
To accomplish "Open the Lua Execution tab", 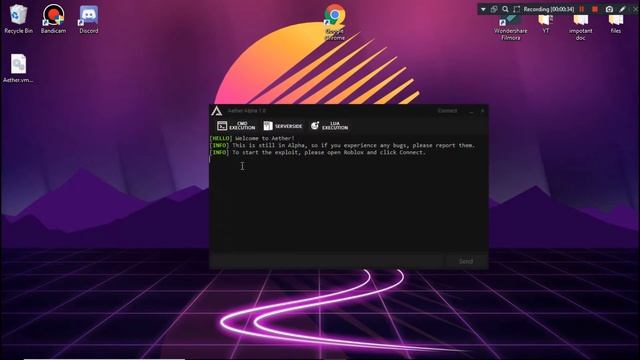I will pos(329,126).
